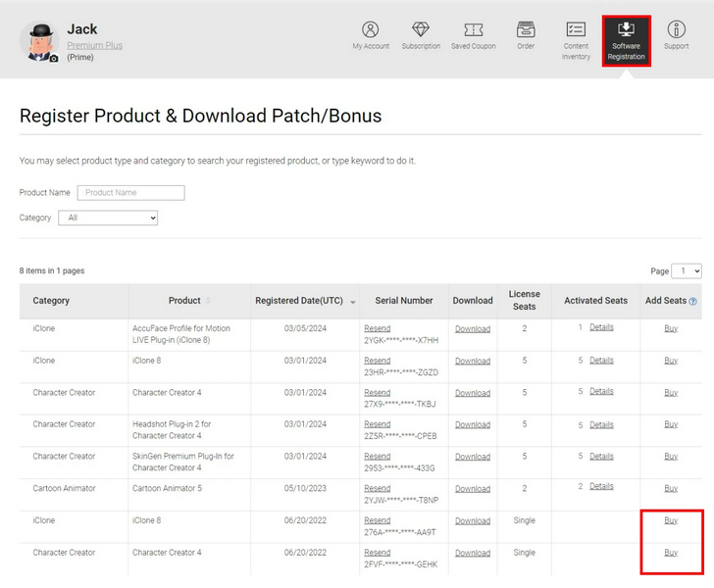Download Character Creator 4 registered 06/20/2022

tap(473, 553)
